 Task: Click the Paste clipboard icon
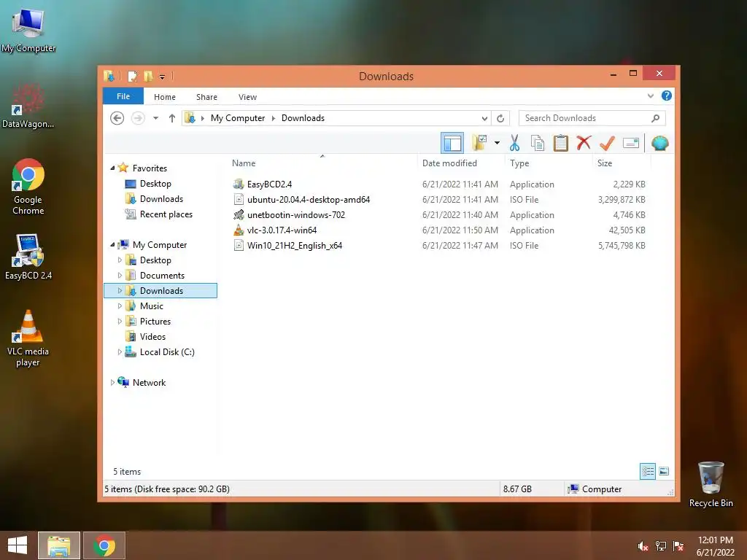561,143
